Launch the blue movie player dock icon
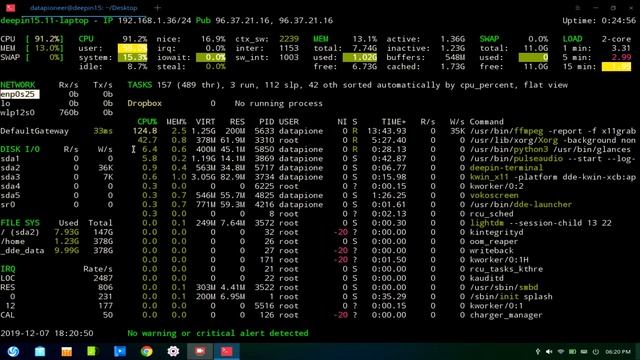The height and width of the screenshot is (360, 640). [x=120, y=351]
